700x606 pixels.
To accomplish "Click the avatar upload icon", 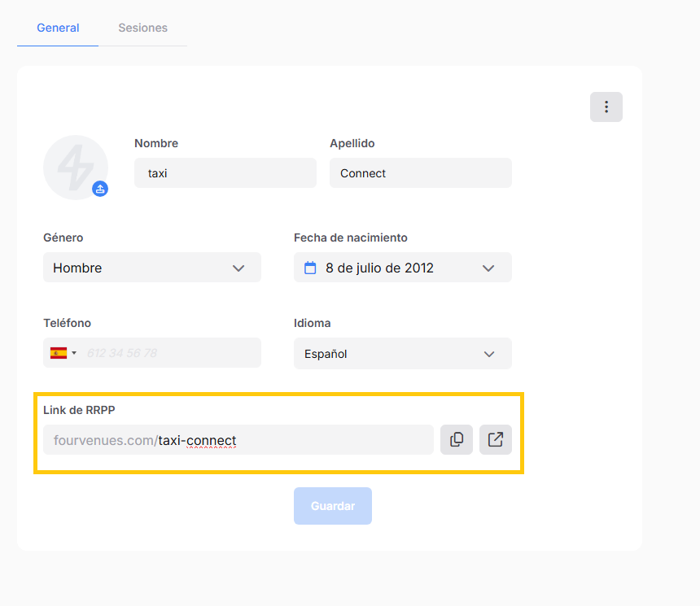I will click(100, 189).
